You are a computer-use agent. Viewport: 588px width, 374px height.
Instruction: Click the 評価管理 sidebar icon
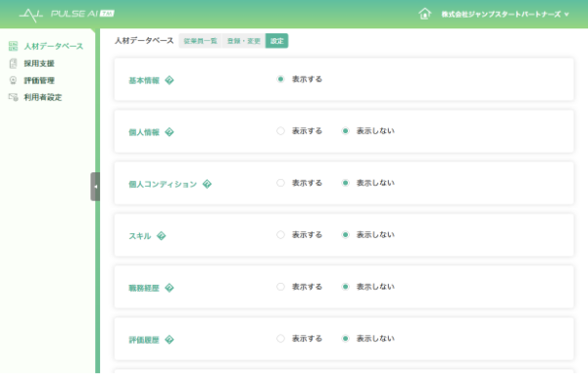(x=13, y=80)
